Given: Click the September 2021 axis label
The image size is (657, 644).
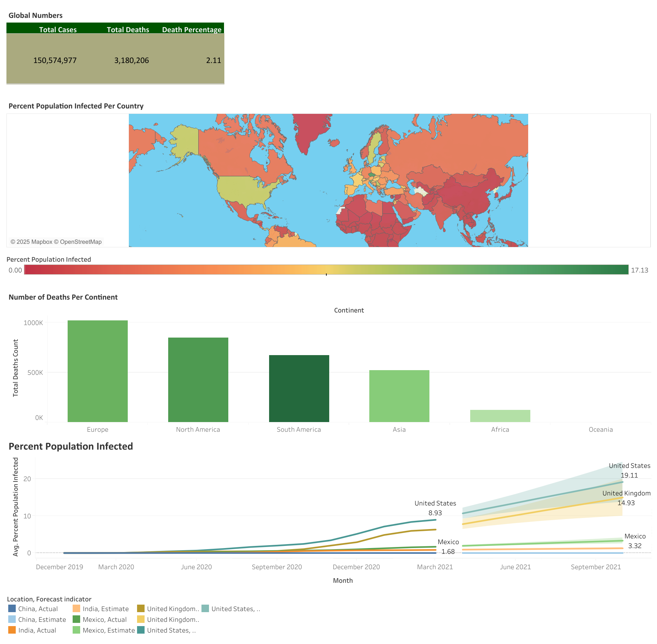Looking at the screenshot, I should click(596, 567).
